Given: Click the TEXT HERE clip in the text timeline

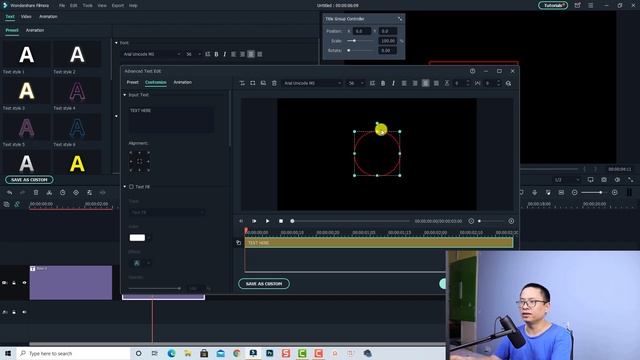Looking at the screenshot, I should (x=379, y=243).
